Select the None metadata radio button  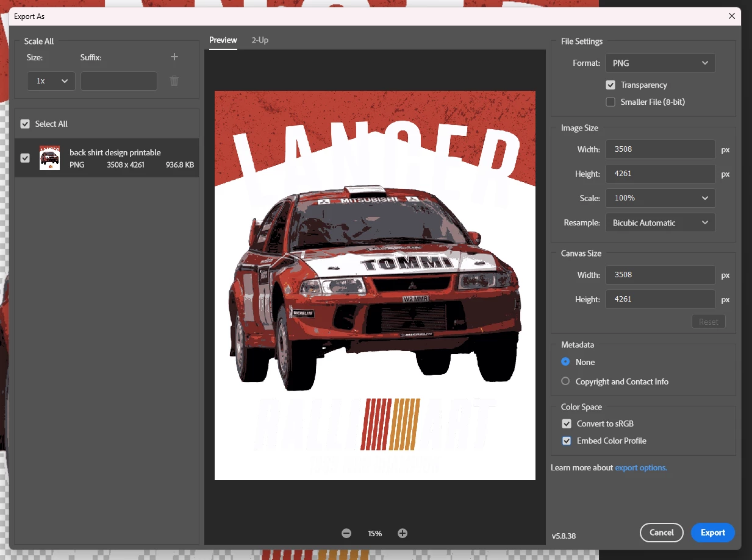(x=565, y=362)
